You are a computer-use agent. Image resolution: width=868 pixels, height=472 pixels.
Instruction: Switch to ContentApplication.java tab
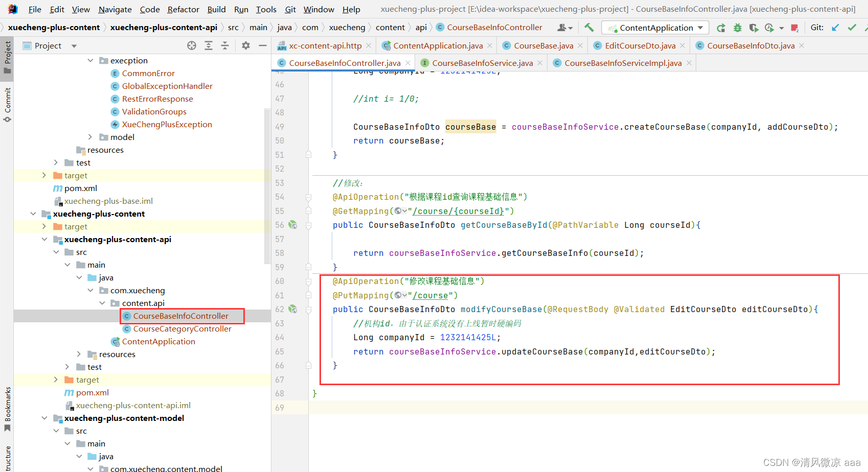pyautogui.click(x=438, y=45)
